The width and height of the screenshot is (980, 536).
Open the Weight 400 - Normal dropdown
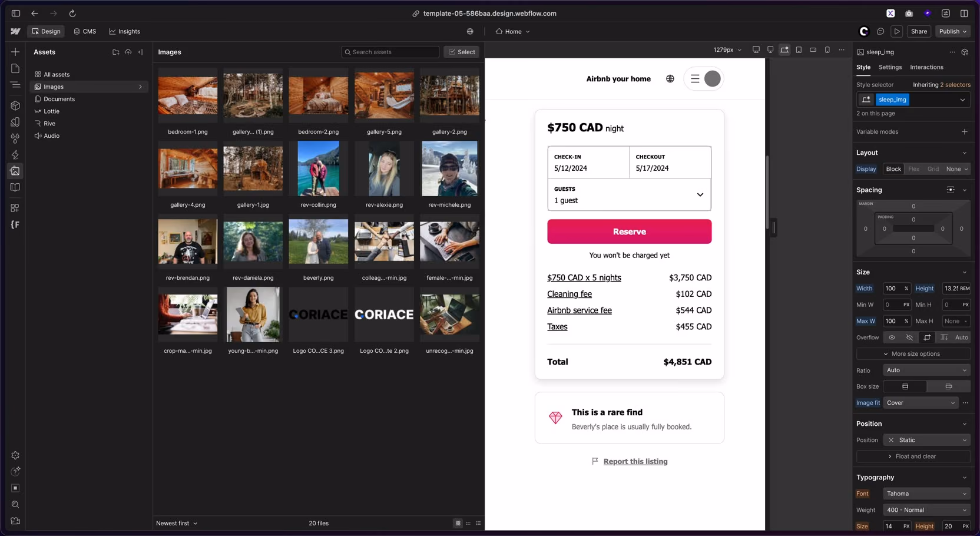coord(926,510)
